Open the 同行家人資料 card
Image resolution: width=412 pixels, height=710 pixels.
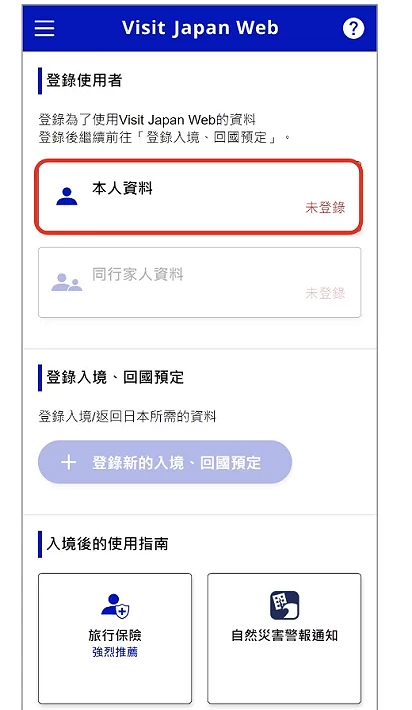[200, 283]
